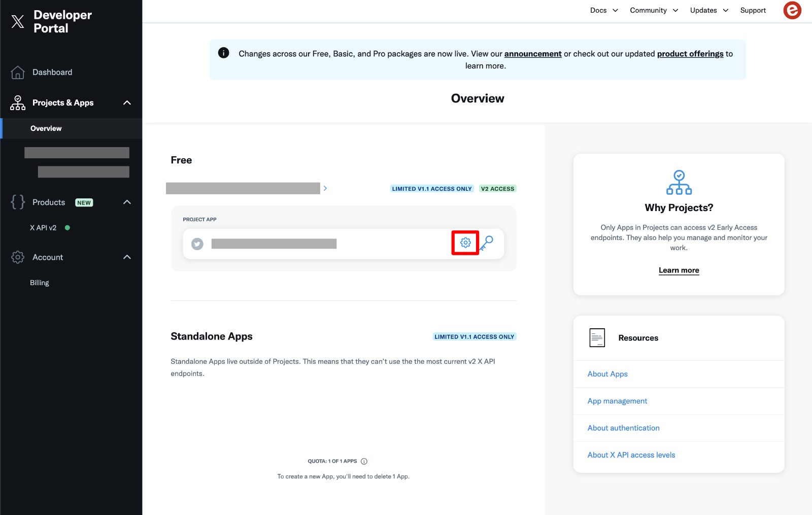Go to Support in top navigation

point(753,10)
